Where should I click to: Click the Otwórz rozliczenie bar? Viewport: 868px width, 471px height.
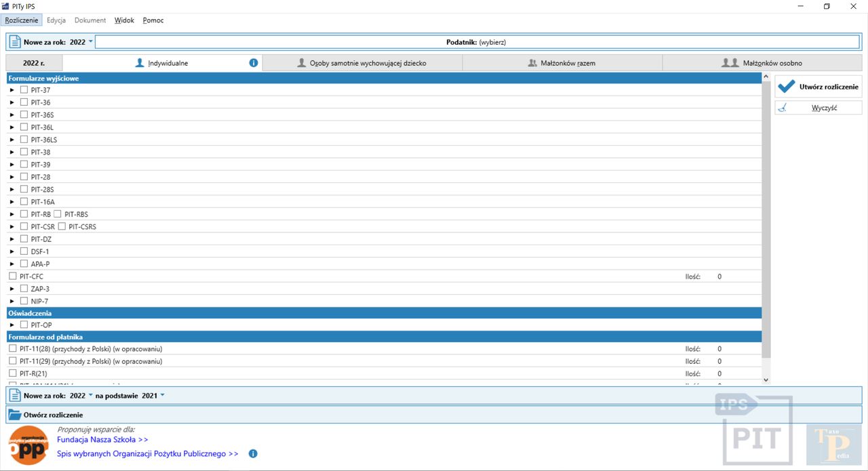[x=434, y=415]
